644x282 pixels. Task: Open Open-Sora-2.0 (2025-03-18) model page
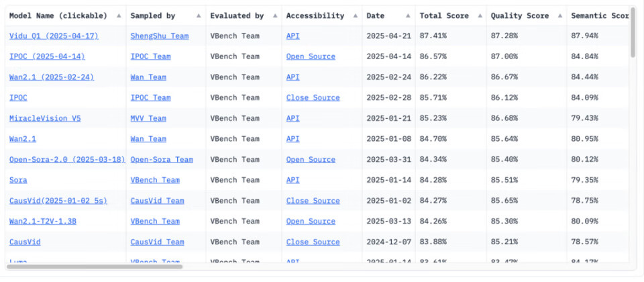coord(67,160)
